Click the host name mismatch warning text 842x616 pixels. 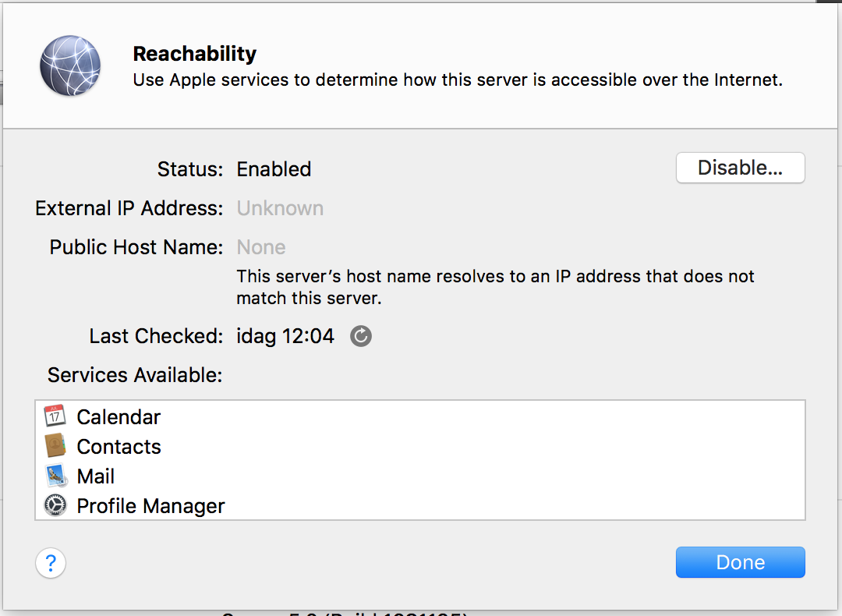(x=495, y=287)
